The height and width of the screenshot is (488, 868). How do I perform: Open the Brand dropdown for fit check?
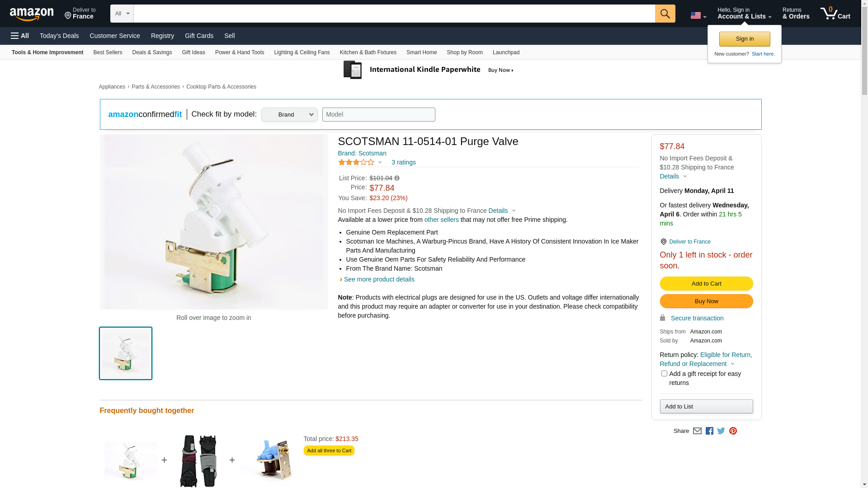(x=289, y=115)
